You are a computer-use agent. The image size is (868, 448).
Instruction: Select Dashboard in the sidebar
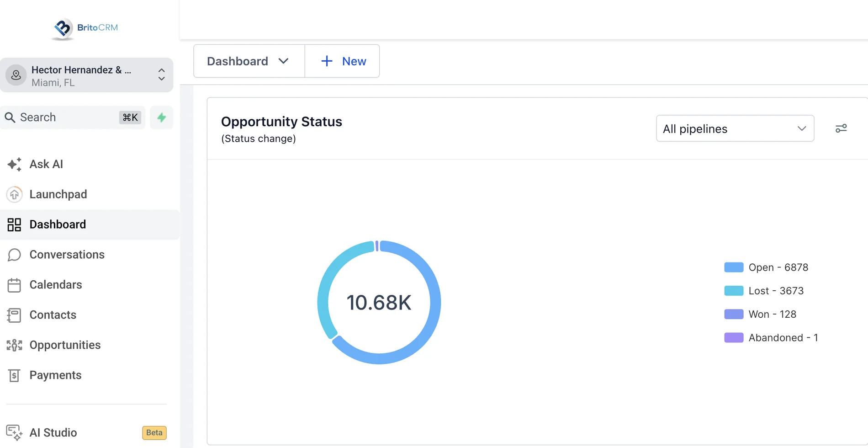90,224
